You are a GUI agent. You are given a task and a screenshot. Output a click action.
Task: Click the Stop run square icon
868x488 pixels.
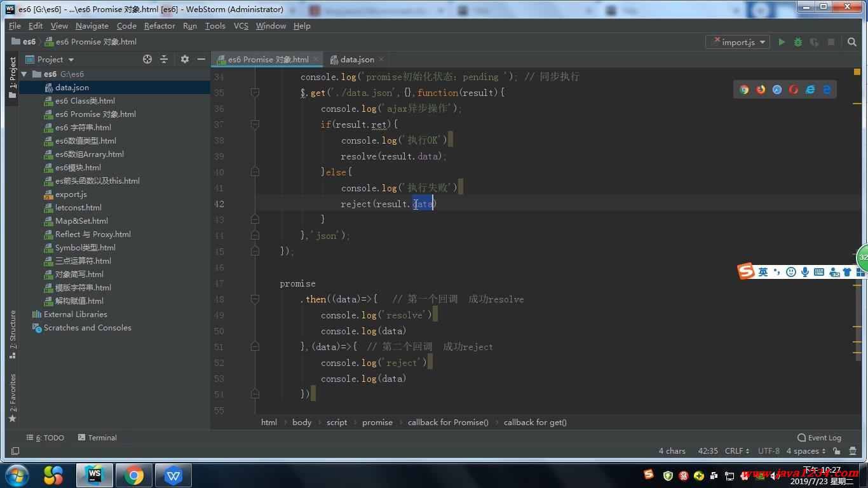pyautogui.click(x=831, y=42)
